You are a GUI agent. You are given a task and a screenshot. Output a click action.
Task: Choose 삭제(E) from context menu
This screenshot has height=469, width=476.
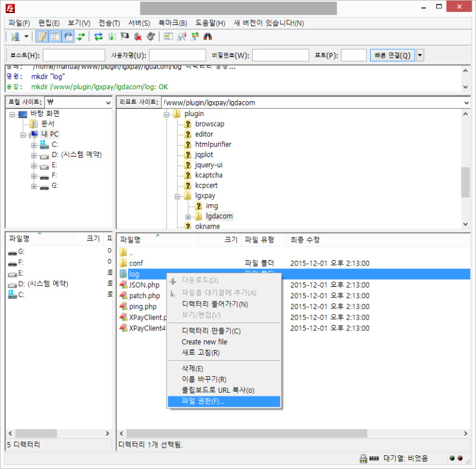click(x=224, y=368)
